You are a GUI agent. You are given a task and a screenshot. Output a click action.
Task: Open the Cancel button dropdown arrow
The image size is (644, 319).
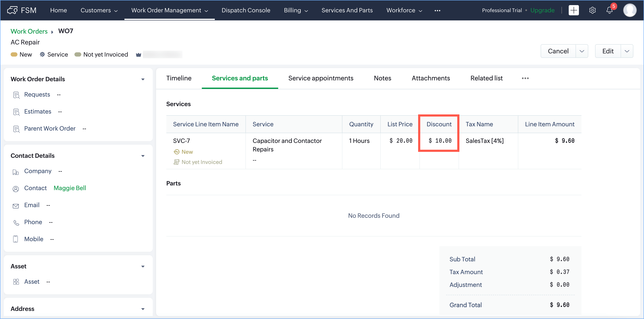[581, 51]
